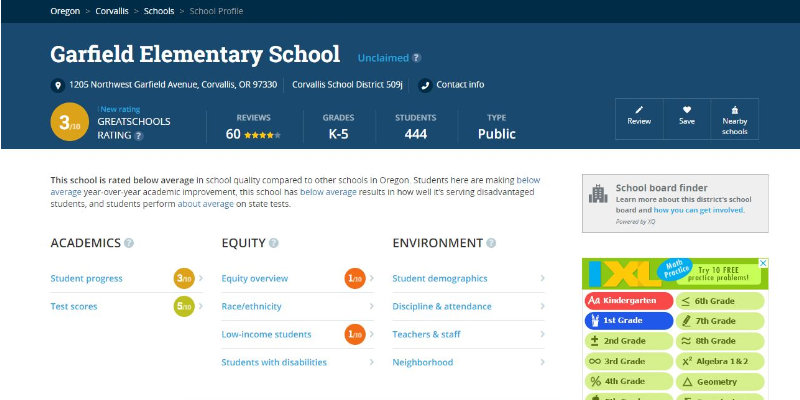Open Race/ethnicity link
Screen dimensions: 800x400
pyautogui.click(x=252, y=307)
